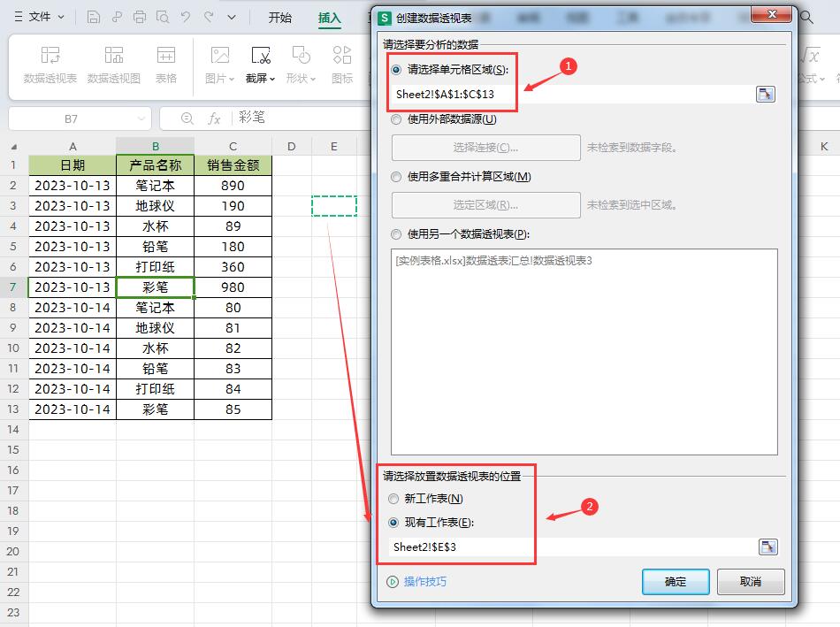
Task: Expand the 截屏 dropdown arrow
Action: [272, 79]
